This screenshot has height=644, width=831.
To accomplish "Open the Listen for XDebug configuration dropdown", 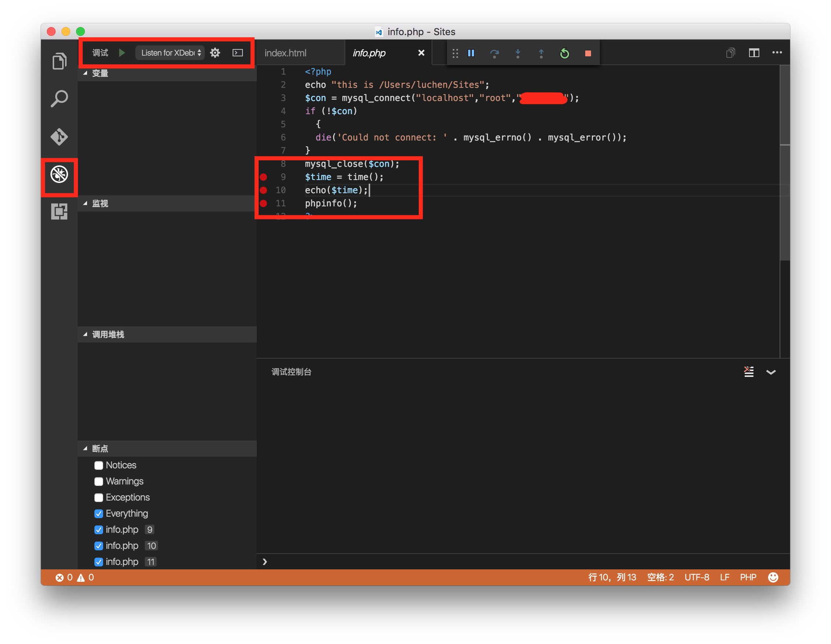I will point(170,53).
